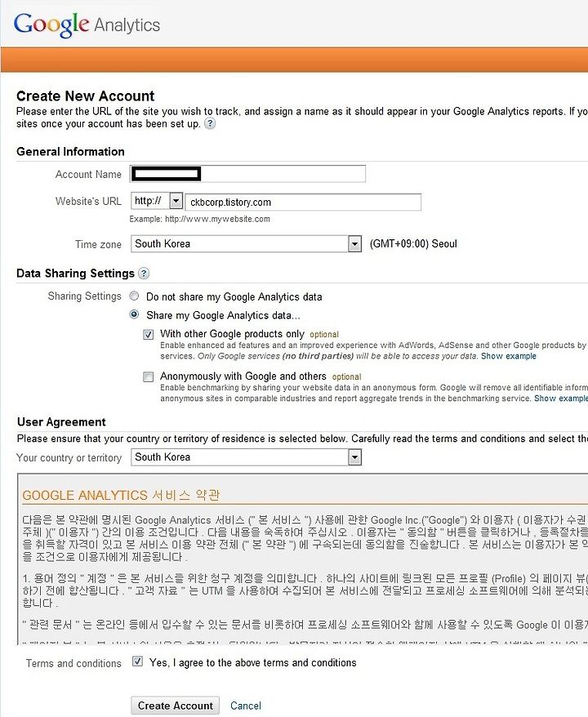Click the Website URL field with ckbcorp.tistory.com
This screenshot has height=717, width=588.
pyautogui.click(x=303, y=202)
